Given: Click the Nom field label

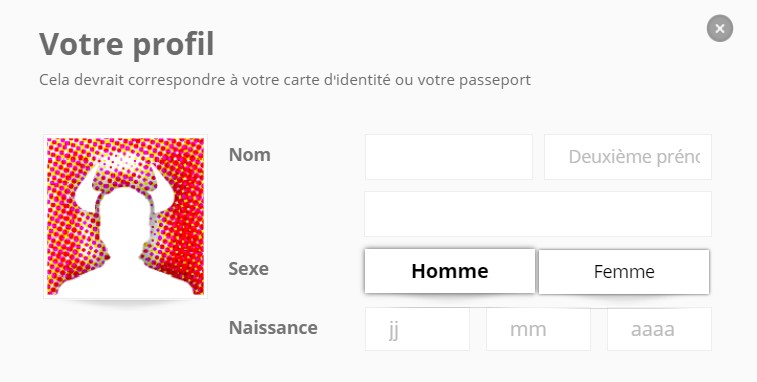Looking at the screenshot, I should click(250, 155).
